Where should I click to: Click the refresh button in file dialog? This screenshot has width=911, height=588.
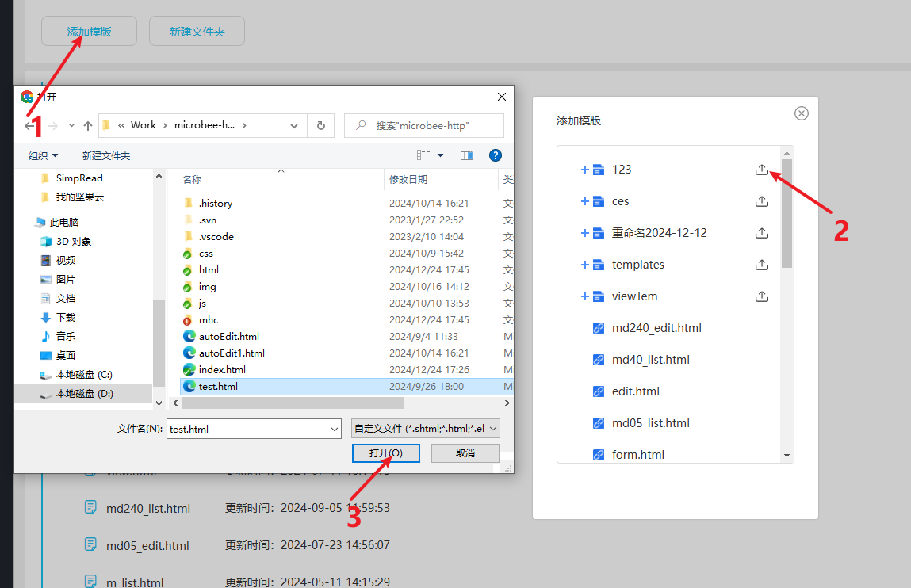(320, 125)
